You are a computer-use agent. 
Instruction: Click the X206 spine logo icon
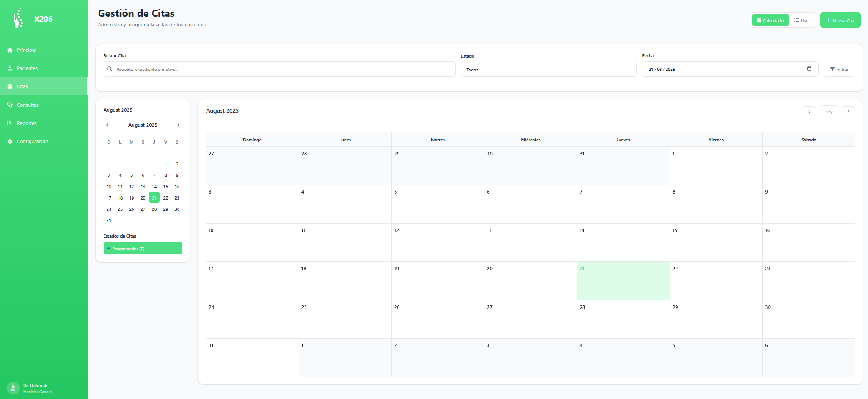point(18,19)
